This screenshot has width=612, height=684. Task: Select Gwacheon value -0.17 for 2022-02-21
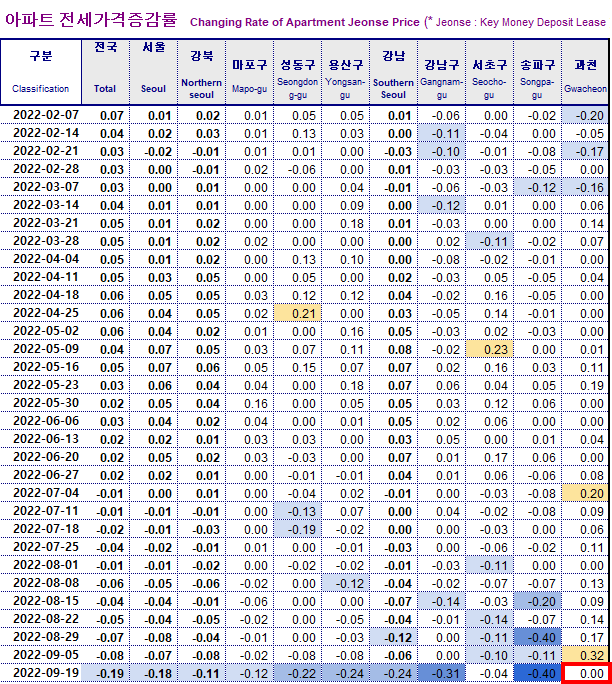[x=585, y=151]
